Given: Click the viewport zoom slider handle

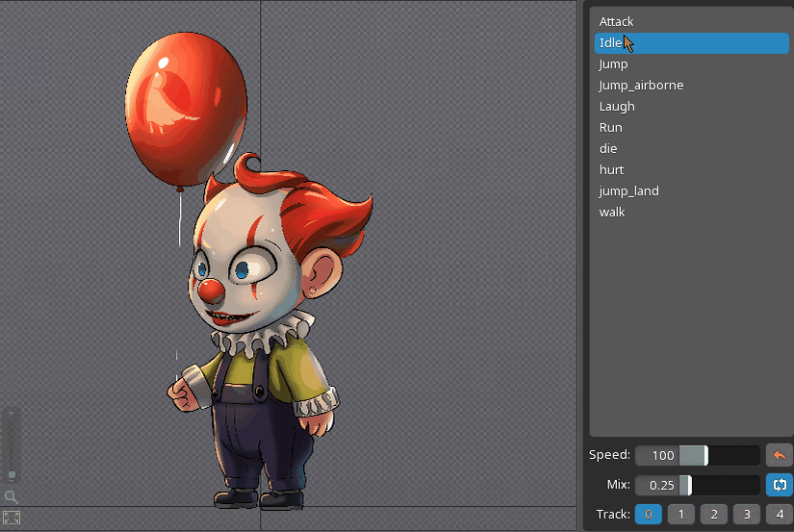Looking at the screenshot, I should click(12, 475).
